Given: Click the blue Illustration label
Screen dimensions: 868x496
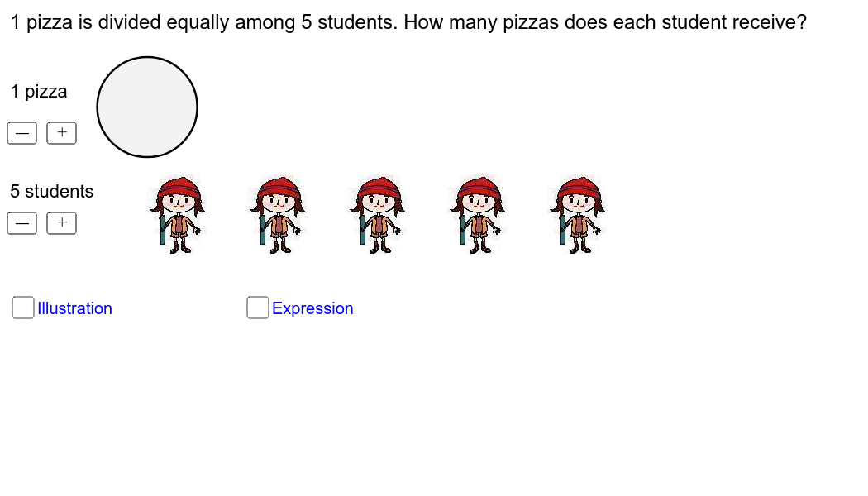Looking at the screenshot, I should click(74, 308).
